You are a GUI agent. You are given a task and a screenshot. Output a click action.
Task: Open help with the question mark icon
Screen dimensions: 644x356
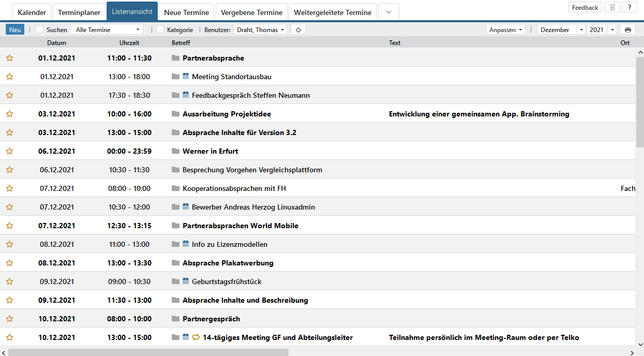630,7
